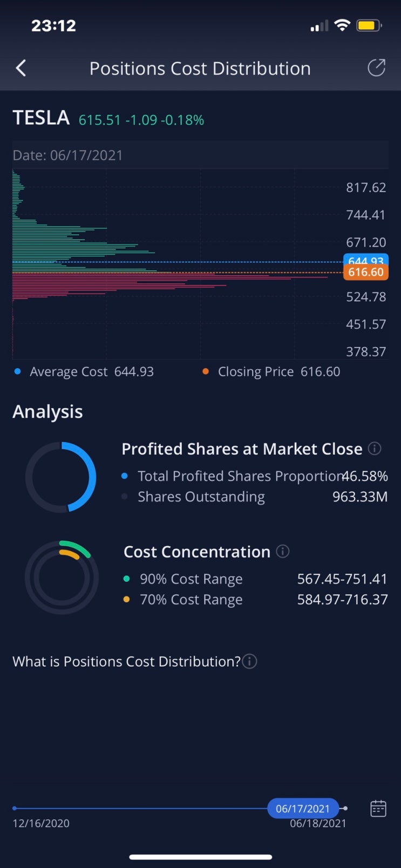Tap the 671.20 price axis label
Viewport: 401px width, 868px height.
click(x=366, y=242)
